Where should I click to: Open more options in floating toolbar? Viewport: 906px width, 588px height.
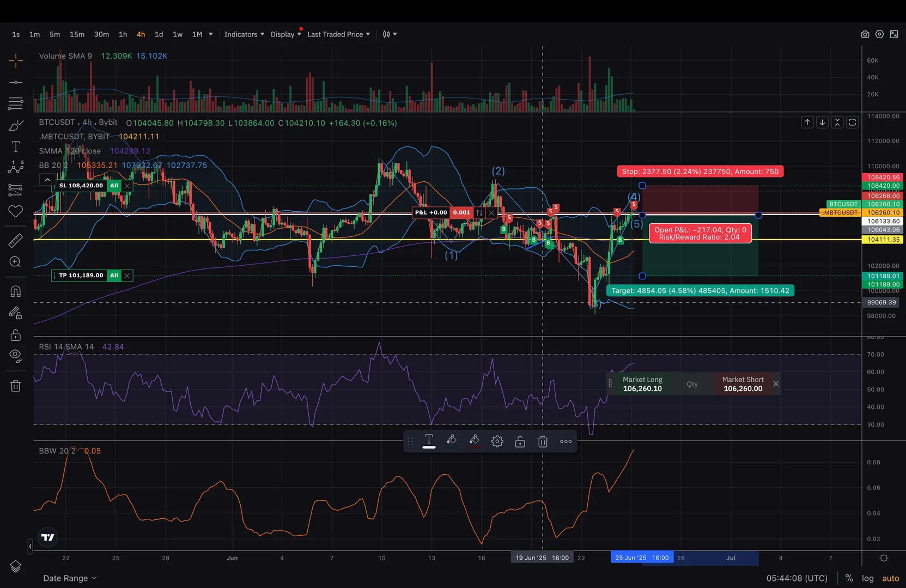point(566,442)
